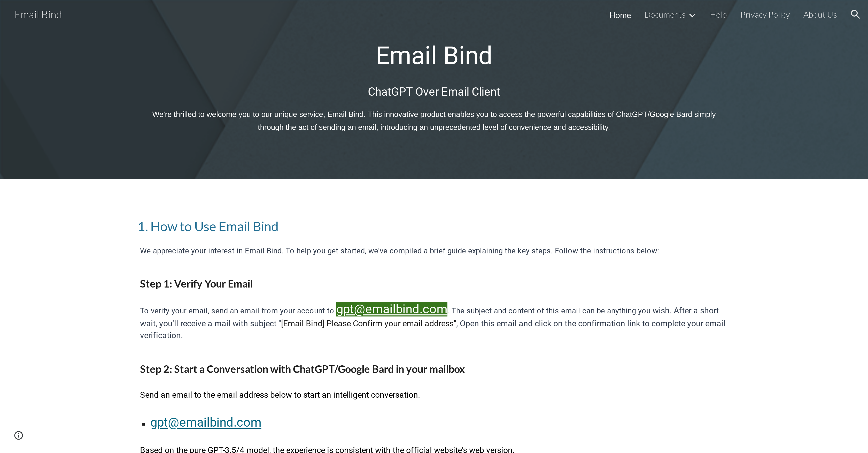Click the gpt@emailbind.com email link

pos(206,422)
